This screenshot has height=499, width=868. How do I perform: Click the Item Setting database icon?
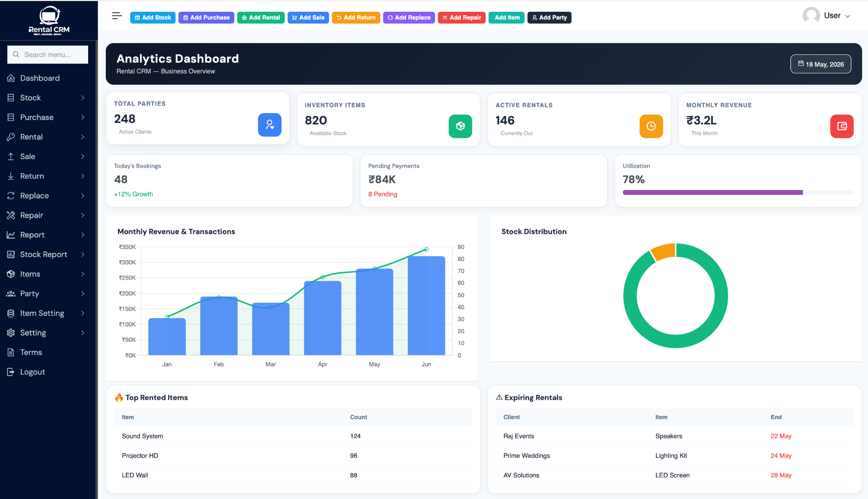point(11,314)
